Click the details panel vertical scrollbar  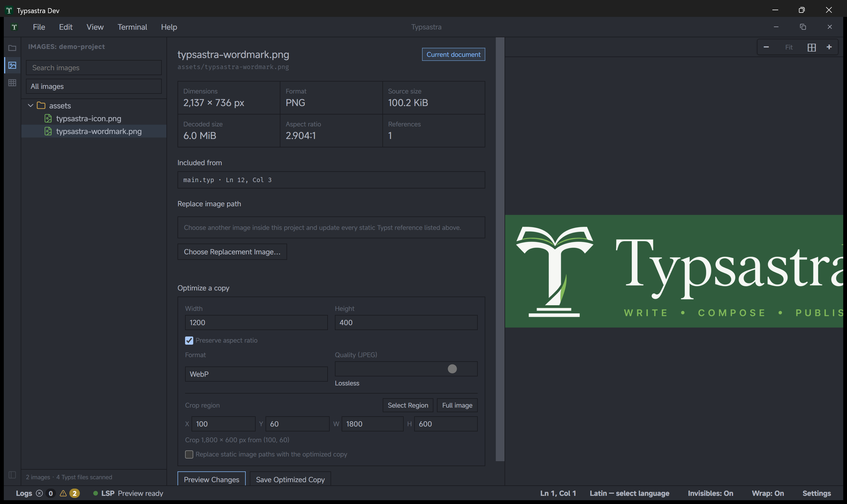pos(500,249)
